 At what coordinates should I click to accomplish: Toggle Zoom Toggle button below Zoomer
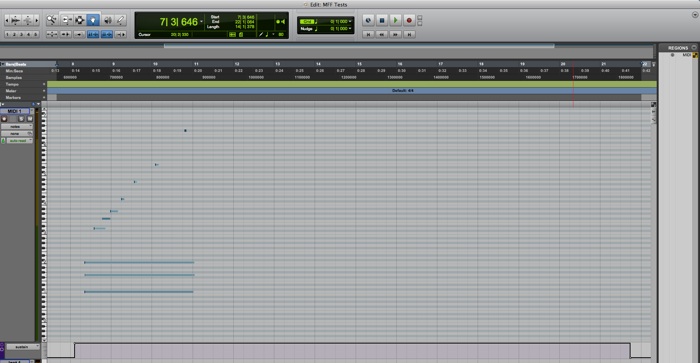point(52,34)
